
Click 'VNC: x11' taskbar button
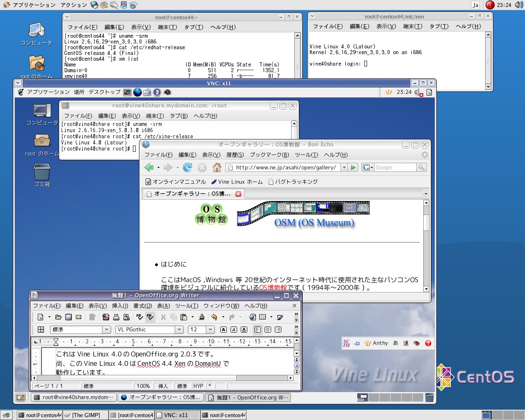click(x=177, y=415)
